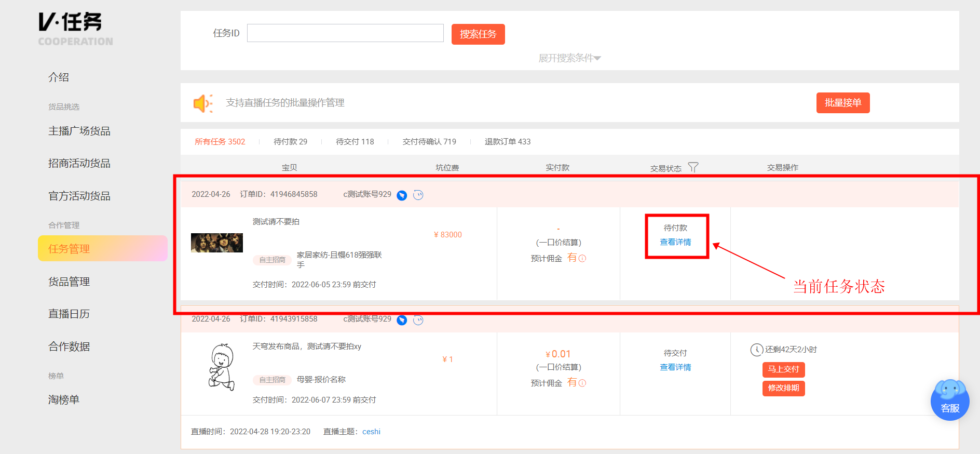Click the ¥0.01 paid amount
Screen dimensions: 980x454
point(559,354)
